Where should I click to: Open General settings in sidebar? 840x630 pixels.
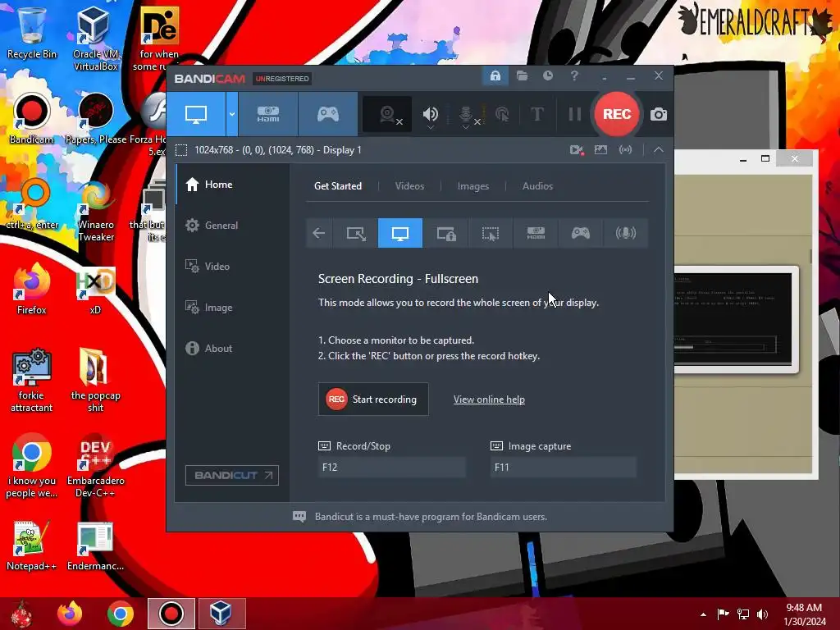pos(232,226)
